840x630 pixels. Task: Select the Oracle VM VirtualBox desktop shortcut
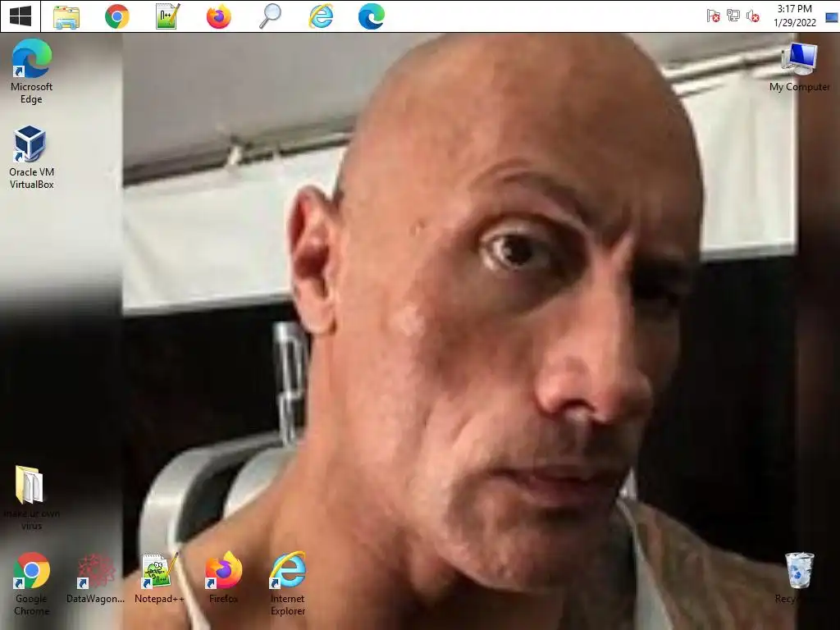(x=32, y=157)
